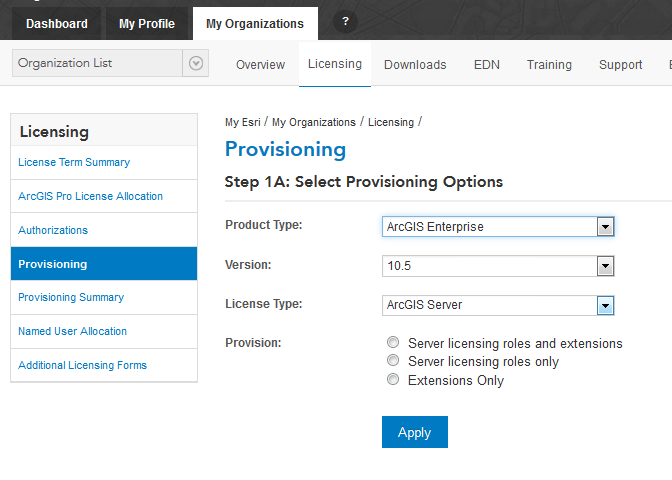The height and width of the screenshot is (480, 672).
Task: Open the Authorizations sidebar link
Action: click(53, 230)
